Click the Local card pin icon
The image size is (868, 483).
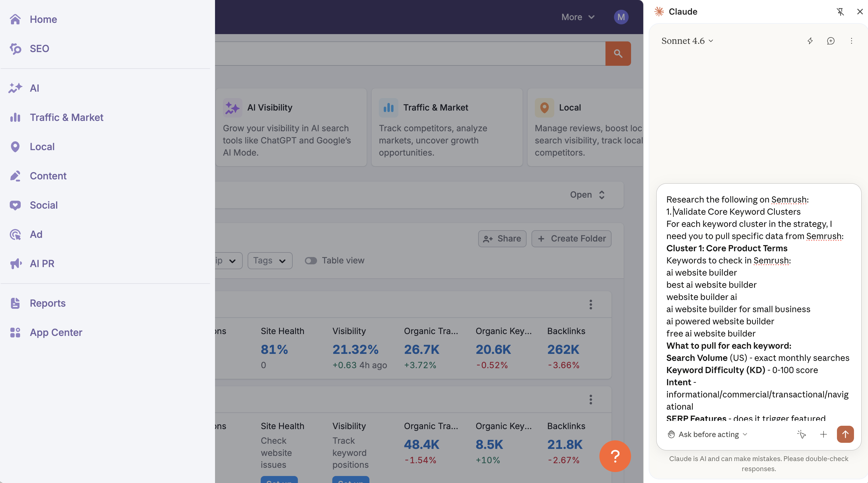(x=544, y=108)
